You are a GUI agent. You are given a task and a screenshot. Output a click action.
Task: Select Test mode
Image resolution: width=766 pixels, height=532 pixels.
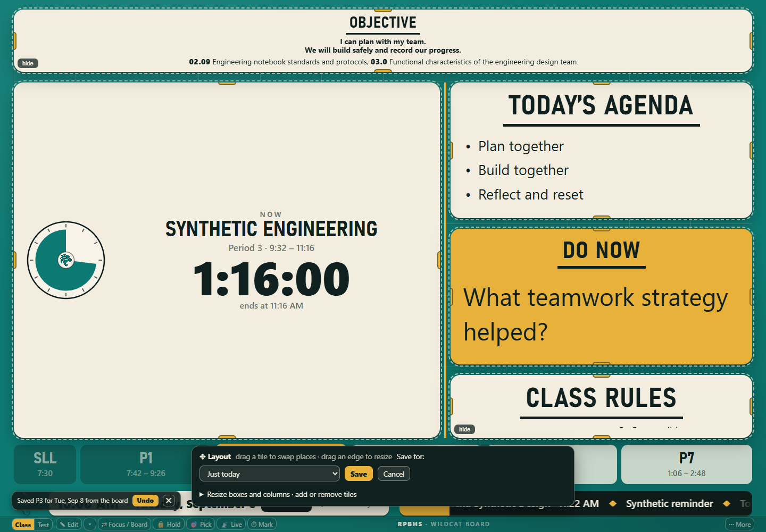click(x=43, y=525)
